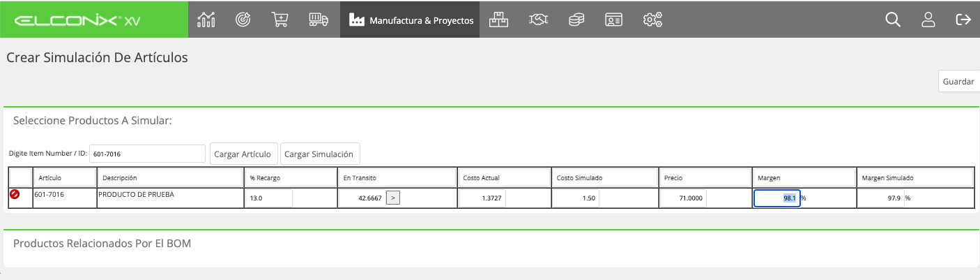Click the Margen Simulado field 97.9
The width and height of the screenshot is (980, 280).
pyautogui.click(x=881, y=198)
